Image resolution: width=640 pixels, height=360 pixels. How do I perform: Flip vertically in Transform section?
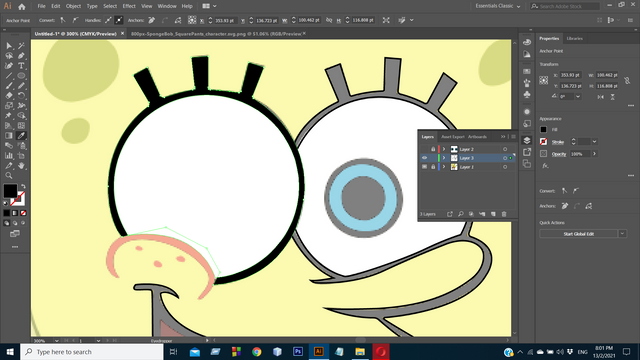pos(613,97)
